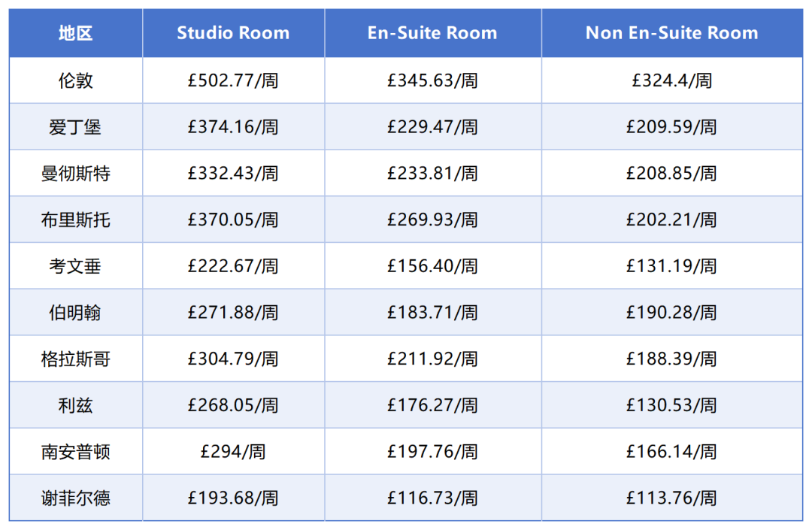
Task: Select the Studio Room column header
Action: pos(233,33)
